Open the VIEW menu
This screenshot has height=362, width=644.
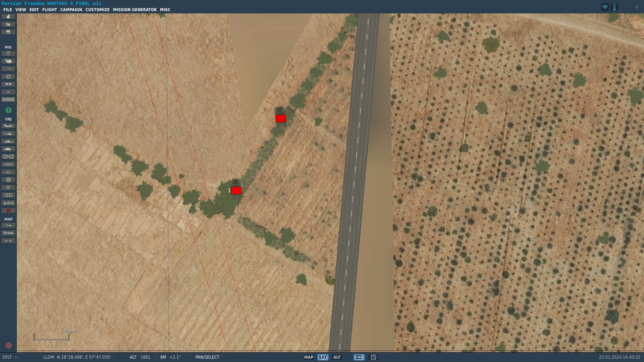pyautogui.click(x=20, y=10)
